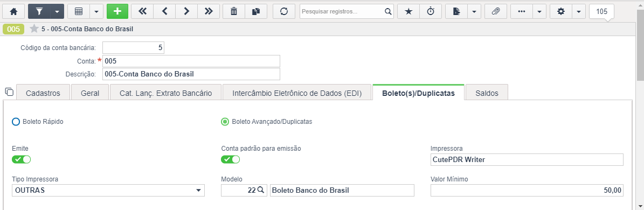Expand the filter options dropdown arrow
The image size is (644, 210).
57,11
